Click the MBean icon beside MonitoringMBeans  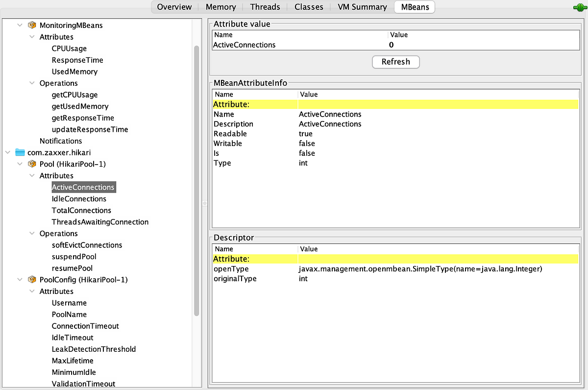[32, 25]
